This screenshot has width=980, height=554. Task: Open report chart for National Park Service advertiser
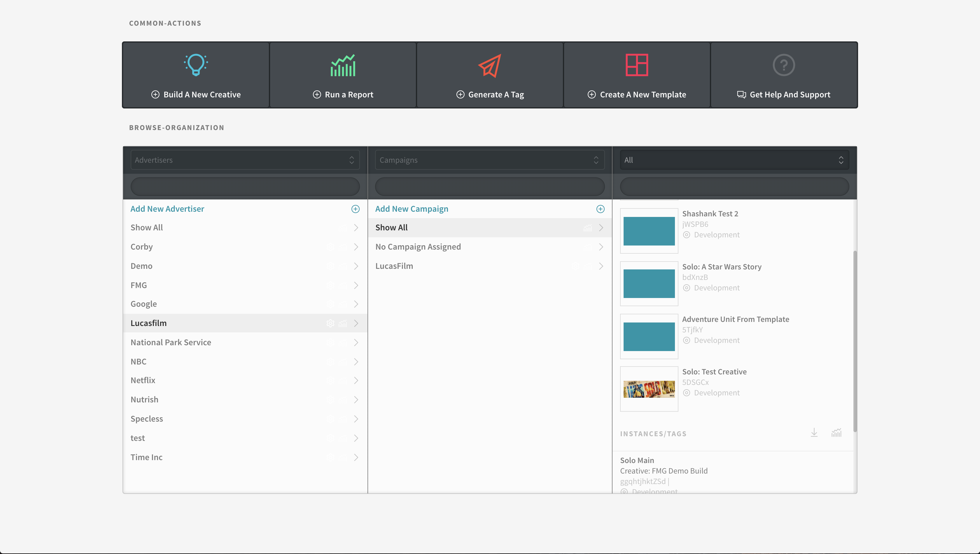(343, 342)
